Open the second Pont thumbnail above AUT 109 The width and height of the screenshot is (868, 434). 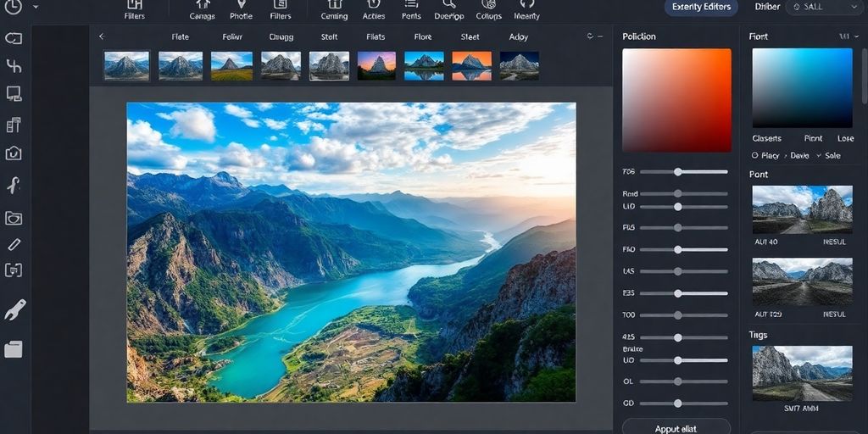pos(802,281)
